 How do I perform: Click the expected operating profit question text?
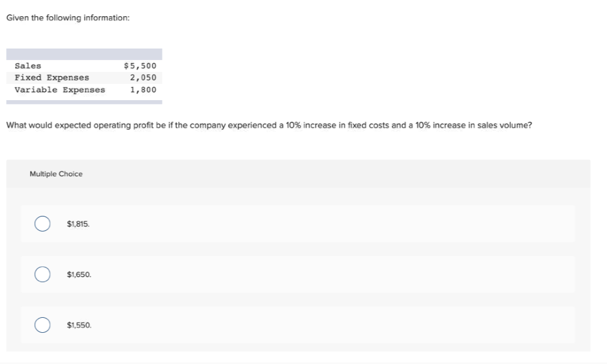coord(269,125)
